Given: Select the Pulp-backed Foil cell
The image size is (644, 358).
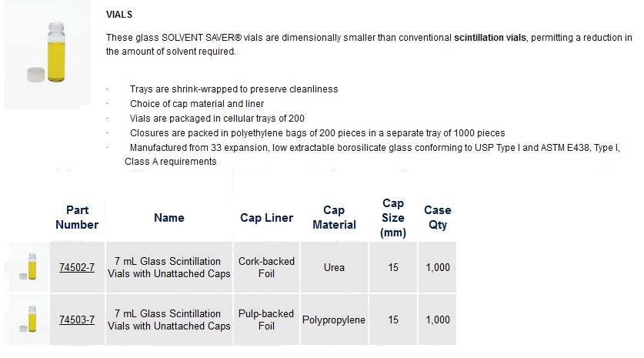Looking at the screenshot, I should tap(266, 320).
